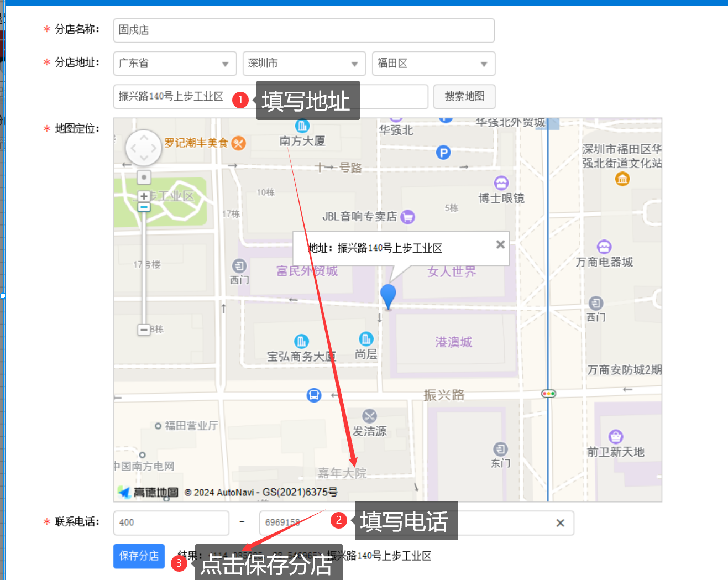Click the 南方大厦 building icon
728x580 pixels.
(302, 126)
